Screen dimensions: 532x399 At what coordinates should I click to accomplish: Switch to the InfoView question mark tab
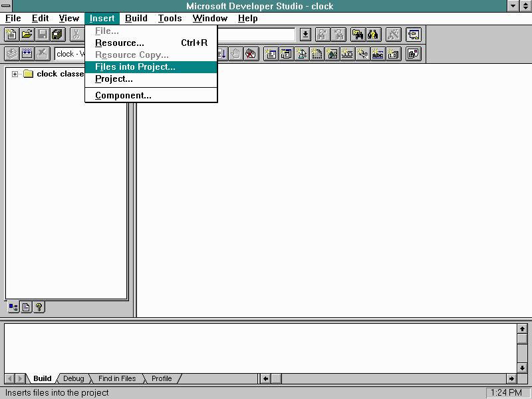click(x=39, y=307)
